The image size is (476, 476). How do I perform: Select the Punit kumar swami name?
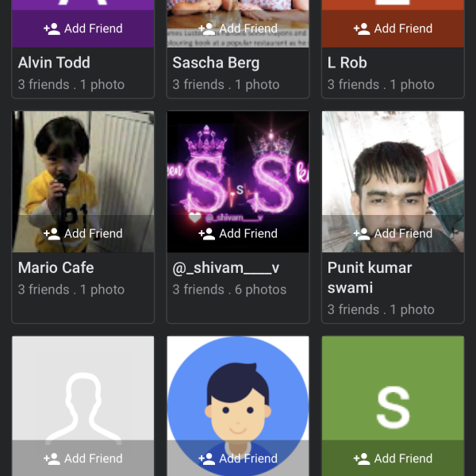pyautogui.click(x=370, y=278)
